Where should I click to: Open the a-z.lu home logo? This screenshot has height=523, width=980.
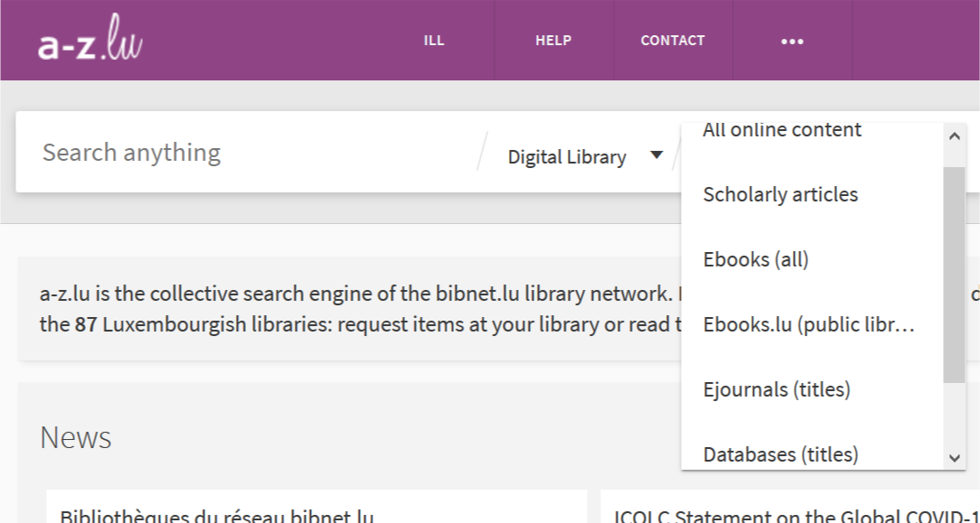click(x=90, y=37)
